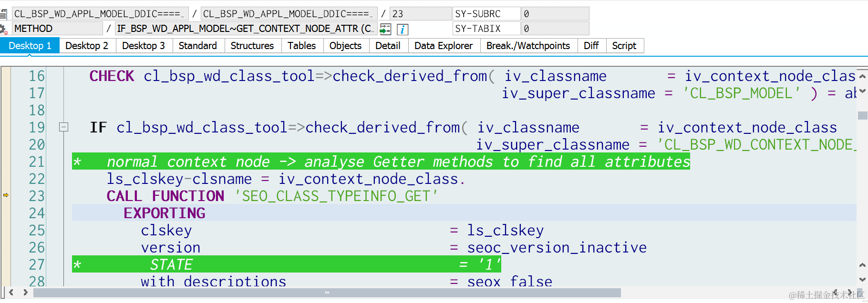Click ls_clskey value on line 25
The height and width of the screenshot is (303, 868).
506,230
